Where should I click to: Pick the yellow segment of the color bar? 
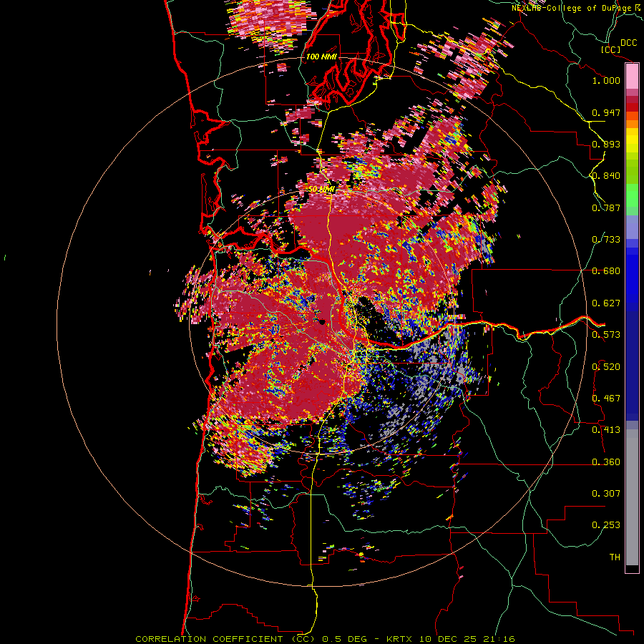pos(632,140)
